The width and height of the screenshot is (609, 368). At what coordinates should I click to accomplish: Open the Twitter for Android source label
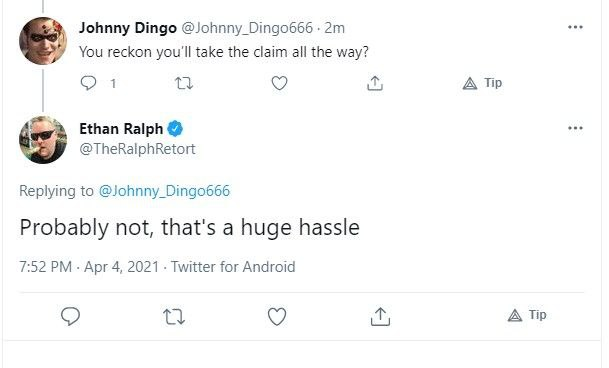tap(233, 267)
